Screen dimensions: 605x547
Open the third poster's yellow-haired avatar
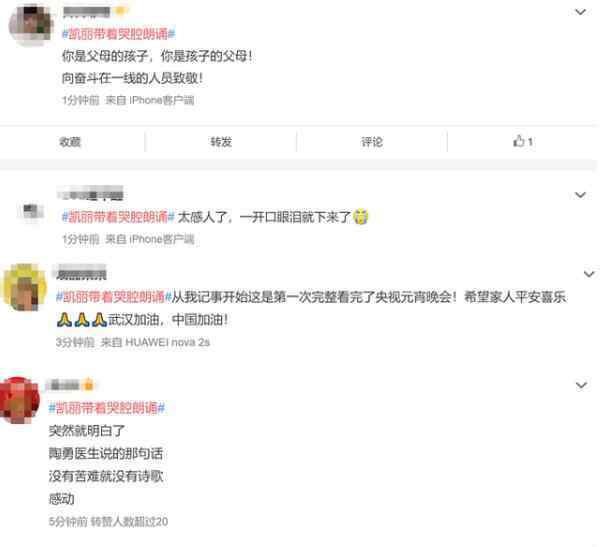click(x=25, y=287)
